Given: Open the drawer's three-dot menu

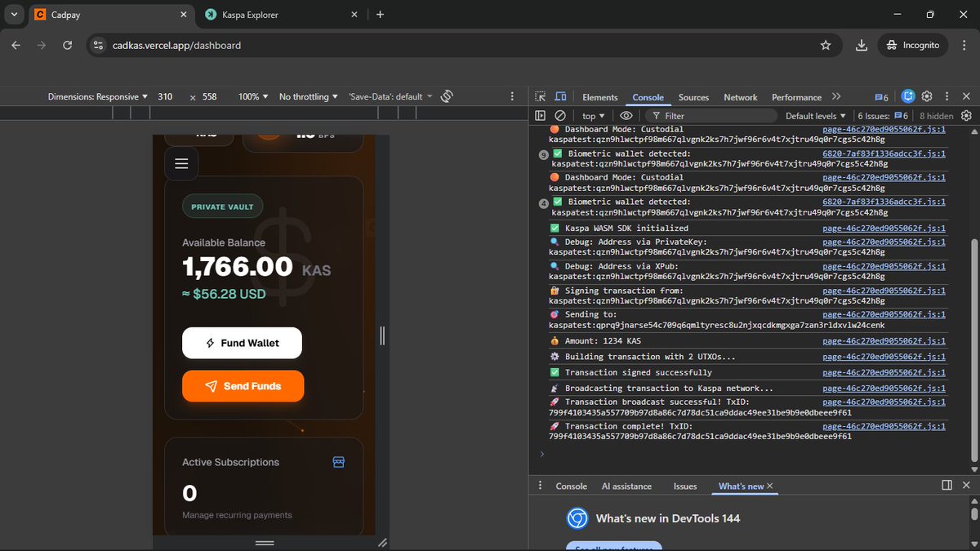Looking at the screenshot, I should [x=540, y=486].
